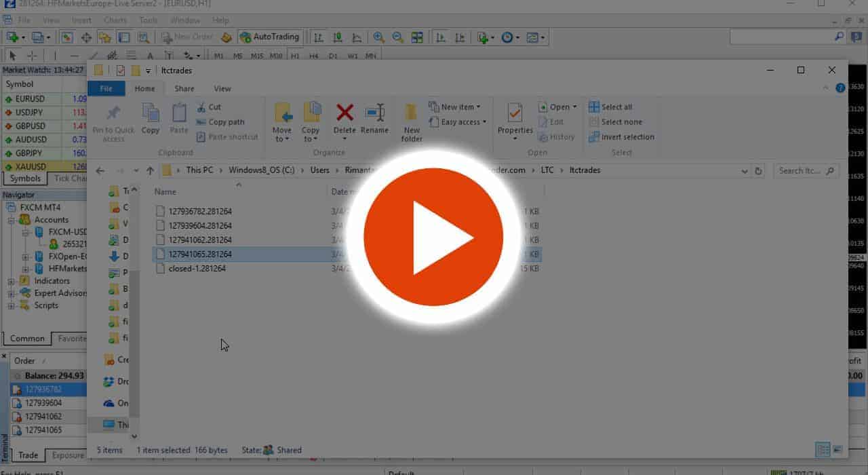Open the New item dropdown in Explorer ribbon
The height and width of the screenshot is (475, 868).
454,107
